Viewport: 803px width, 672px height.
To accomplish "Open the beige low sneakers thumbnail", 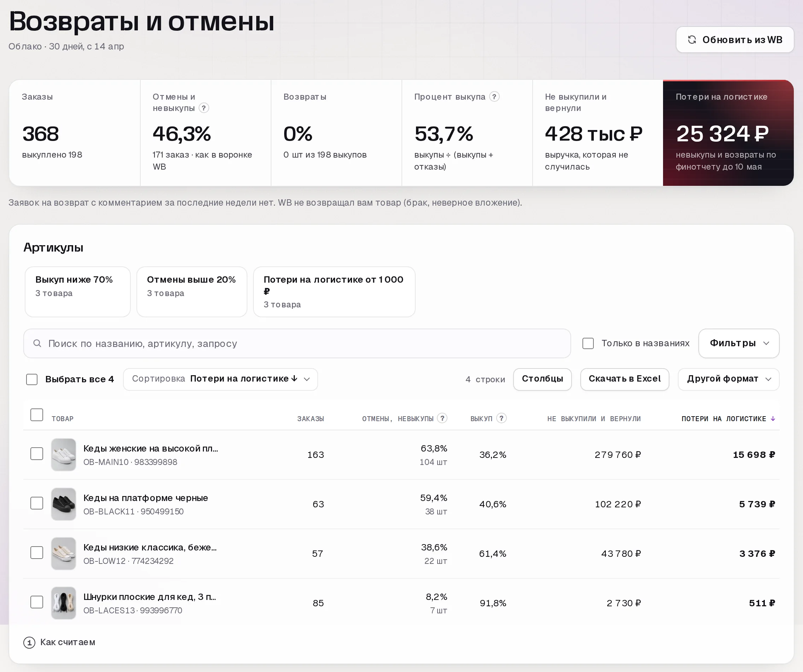I will (x=64, y=554).
